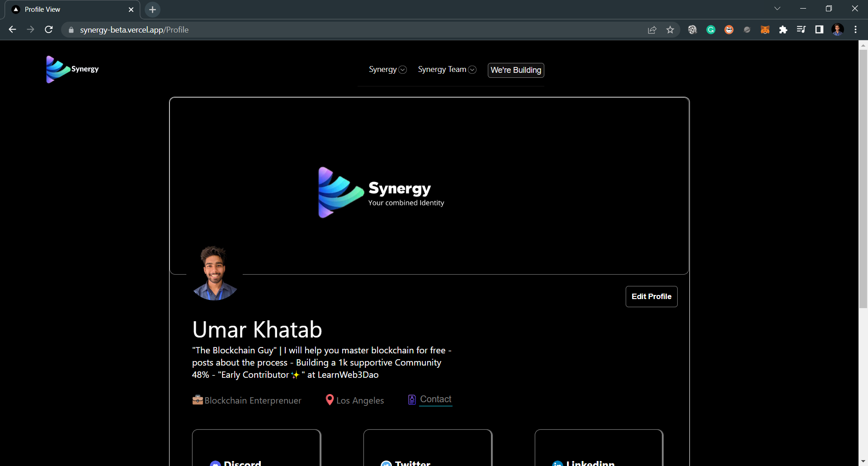The width and height of the screenshot is (868, 466).
Task: Open Chrome three-dot menu
Action: (855, 30)
